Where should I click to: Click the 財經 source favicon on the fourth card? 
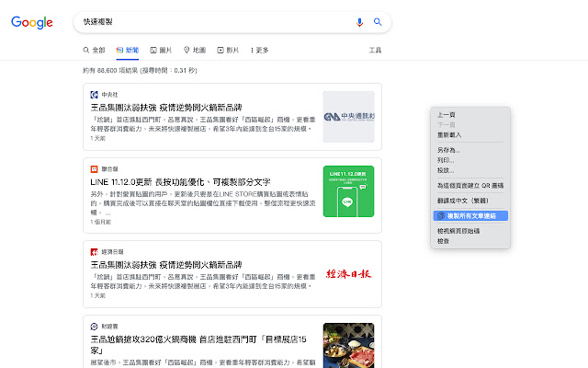(94, 327)
